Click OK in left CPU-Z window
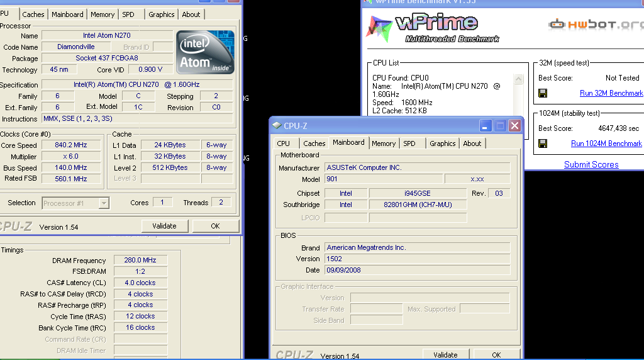Image resolution: width=644 pixels, height=360 pixels. coord(215,226)
